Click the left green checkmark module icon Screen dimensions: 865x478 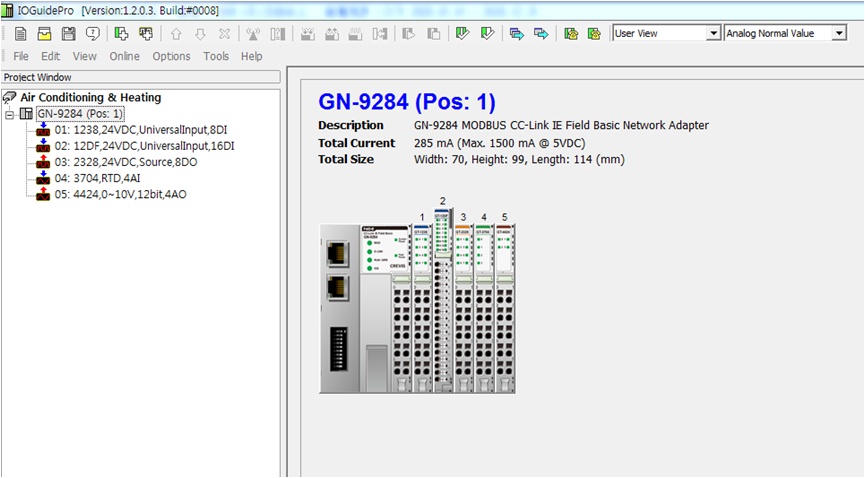coord(462,34)
